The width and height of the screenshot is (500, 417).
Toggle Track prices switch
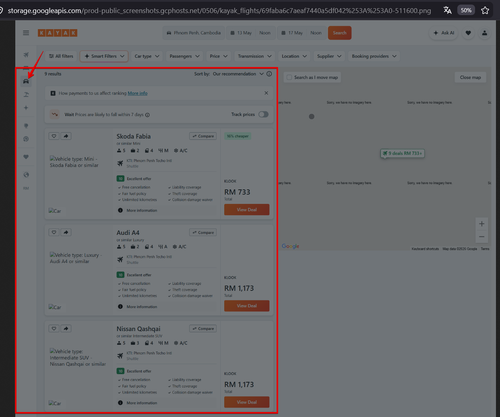(263, 114)
